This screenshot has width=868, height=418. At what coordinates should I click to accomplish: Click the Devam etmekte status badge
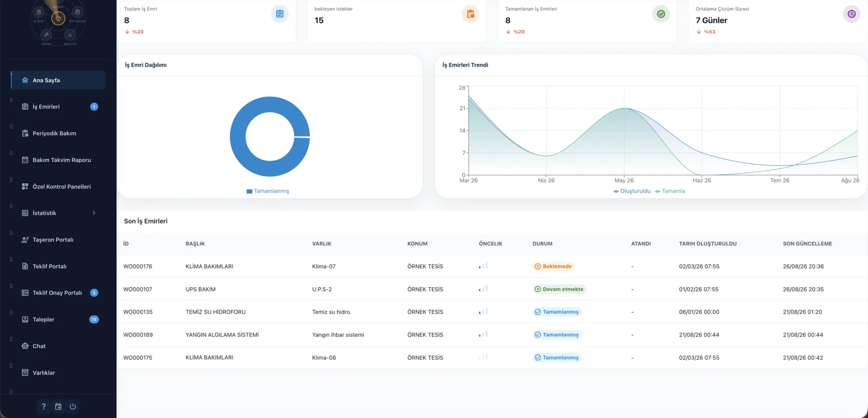coord(559,289)
